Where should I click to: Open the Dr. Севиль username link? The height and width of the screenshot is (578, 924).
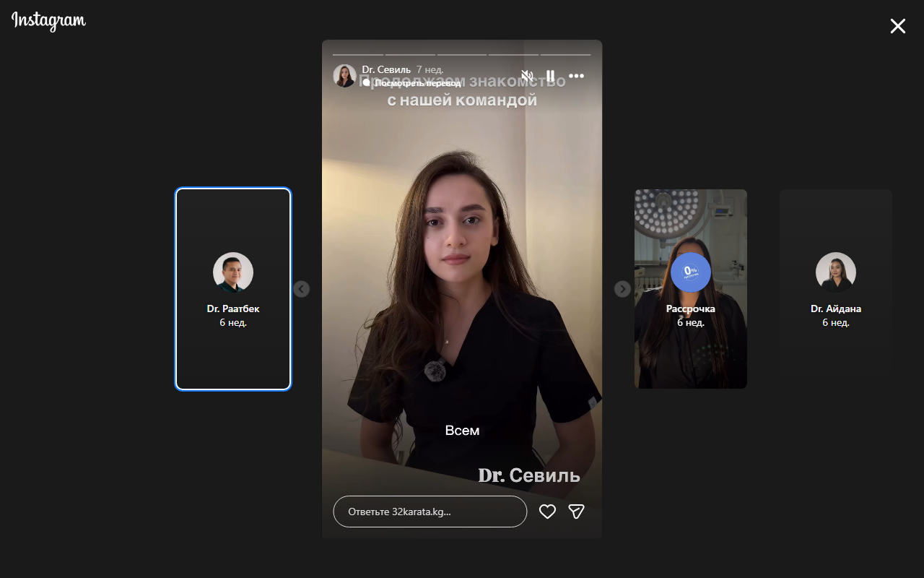point(386,69)
